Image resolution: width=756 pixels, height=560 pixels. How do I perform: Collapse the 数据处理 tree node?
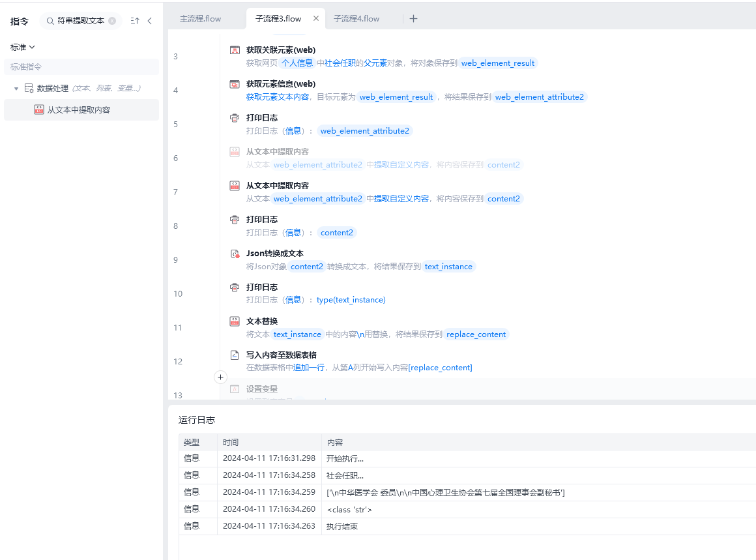(16, 89)
